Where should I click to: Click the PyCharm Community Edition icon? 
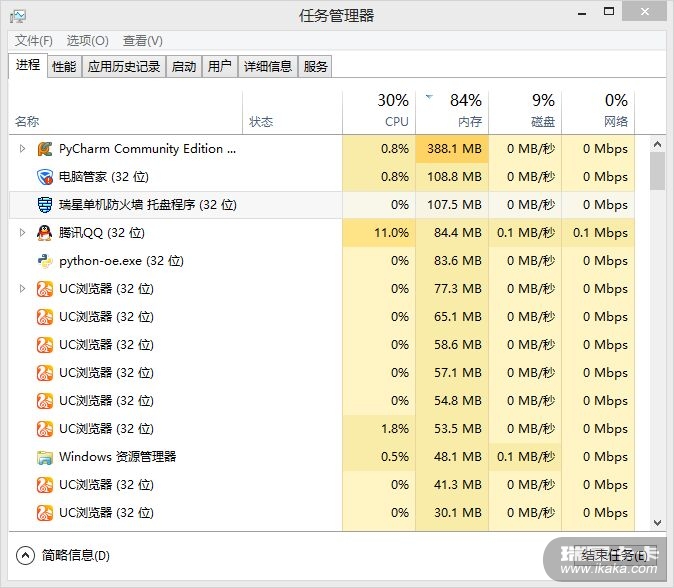45,149
